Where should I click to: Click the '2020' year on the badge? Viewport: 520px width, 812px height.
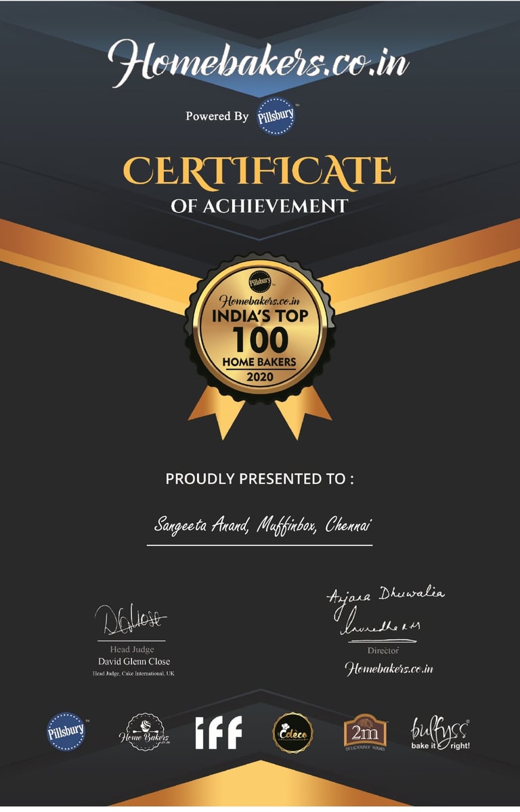259,377
